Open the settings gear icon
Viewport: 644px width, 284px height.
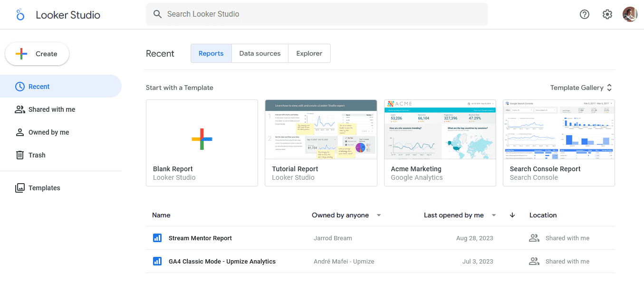(x=607, y=14)
